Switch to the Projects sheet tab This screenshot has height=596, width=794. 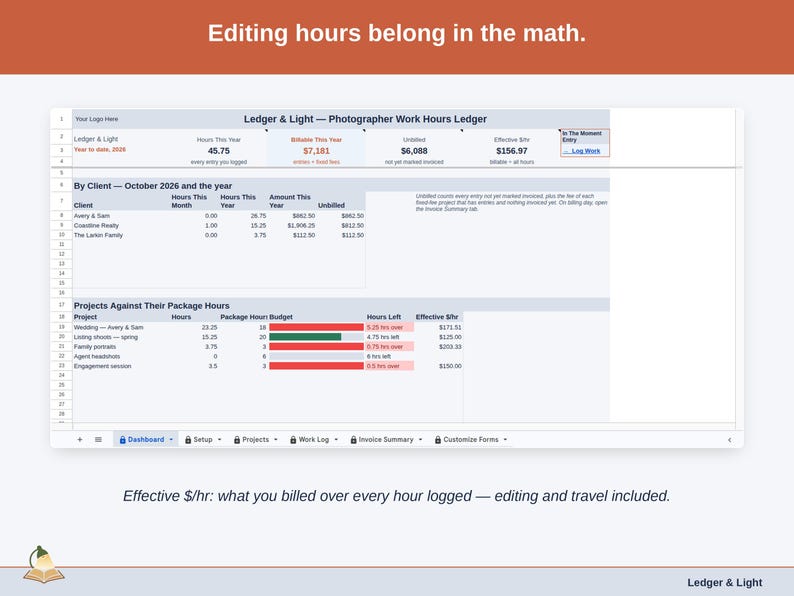pyautogui.click(x=255, y=440)
